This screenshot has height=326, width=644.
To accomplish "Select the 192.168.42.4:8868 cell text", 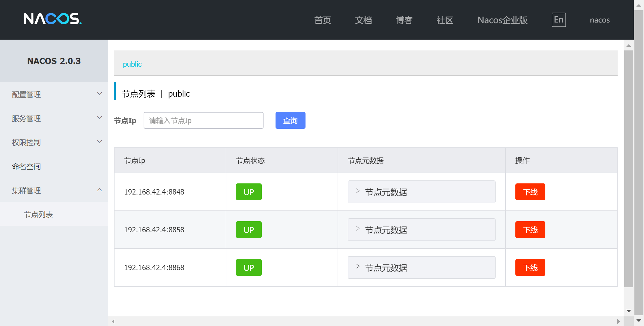I will point(154,267).
